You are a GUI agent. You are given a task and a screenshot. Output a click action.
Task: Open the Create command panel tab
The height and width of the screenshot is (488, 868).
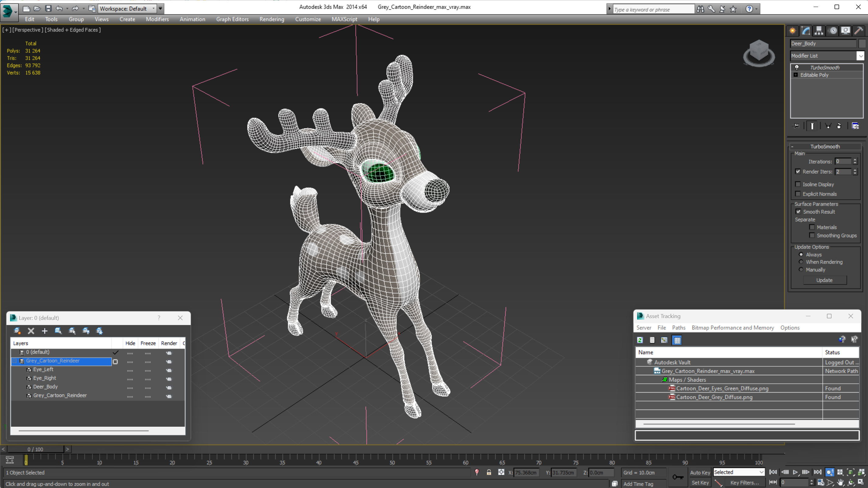click(x=793, y=31)
